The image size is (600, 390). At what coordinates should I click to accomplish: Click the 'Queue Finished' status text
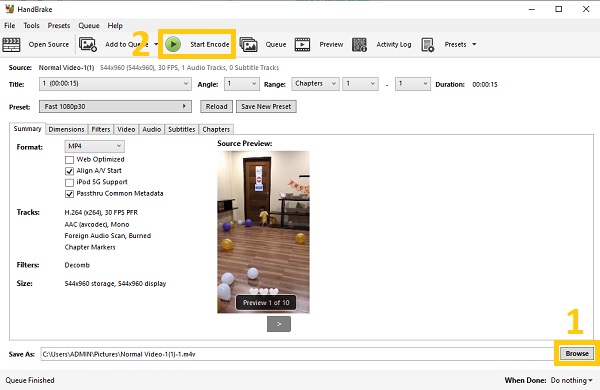[30, 380]
